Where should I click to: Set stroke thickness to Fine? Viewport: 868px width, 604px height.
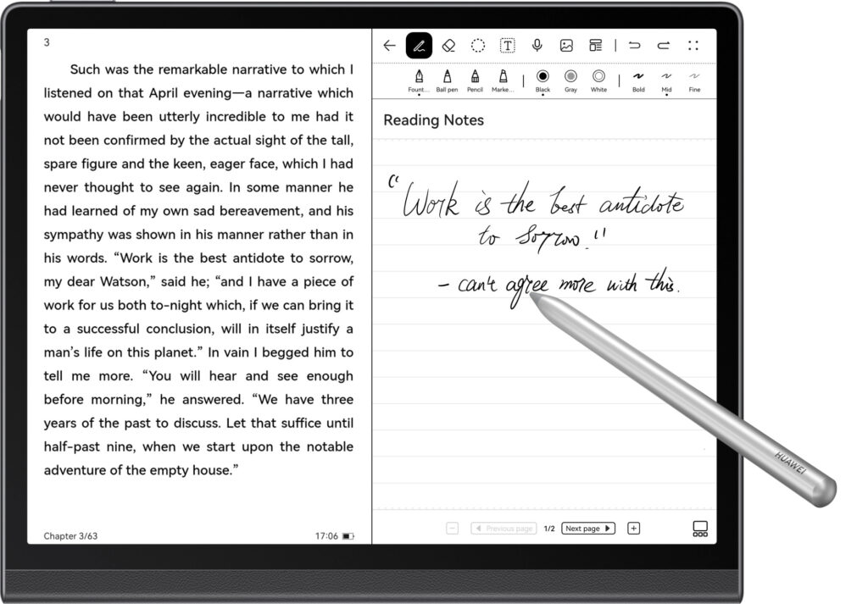point(694,81)
